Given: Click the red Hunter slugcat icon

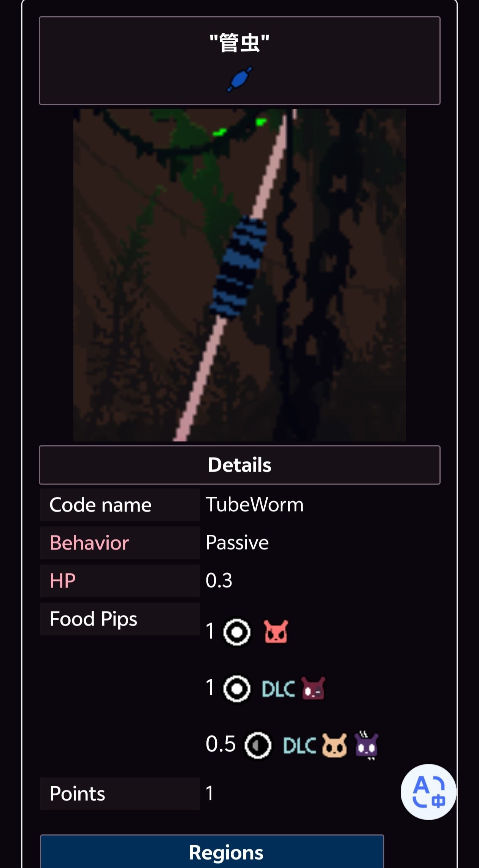Looking at the screenshot, I should pos(276,632).
